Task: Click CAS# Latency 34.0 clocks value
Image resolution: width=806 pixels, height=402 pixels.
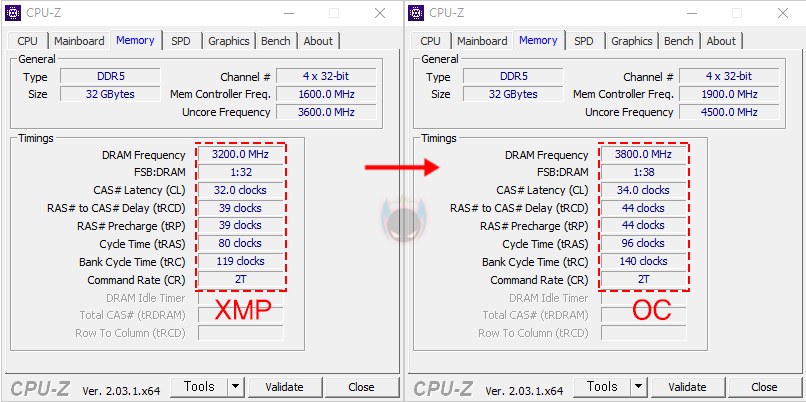Action: 644,190
